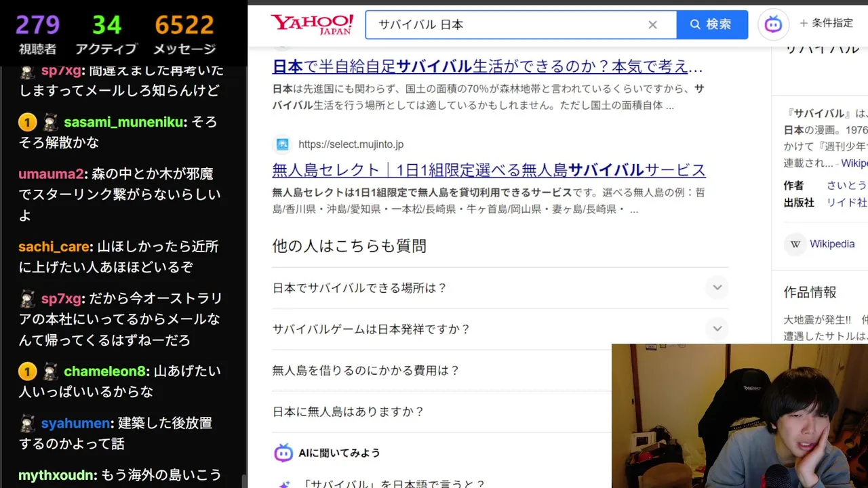
Task: Click the badge number 1 next to sasami_muneniku
Action: pos(27,123)
